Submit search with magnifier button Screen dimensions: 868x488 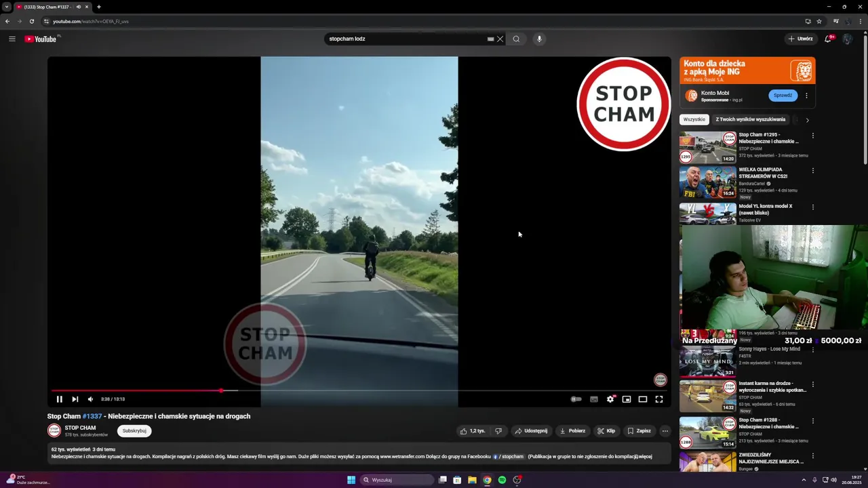(516, 39)
